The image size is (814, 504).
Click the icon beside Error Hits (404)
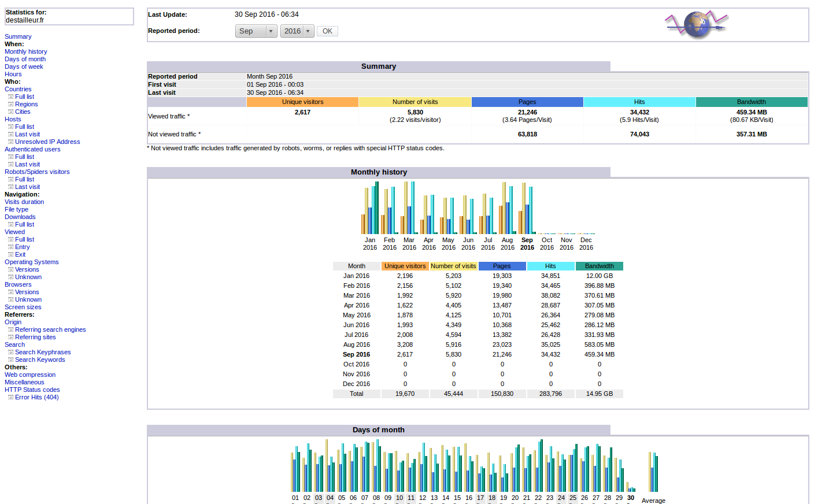click(x=10, y=398)
